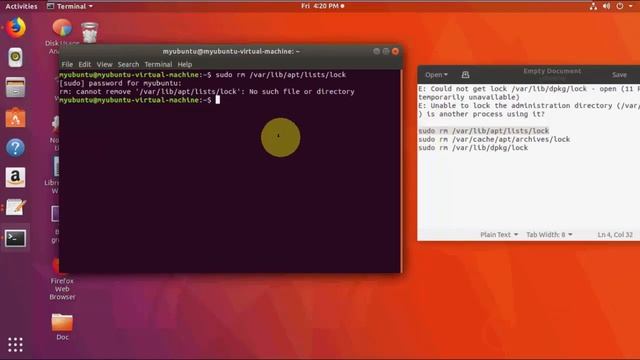Click the Terminal window title bar
The image size is (640, 360).
(x=231, y=51)
